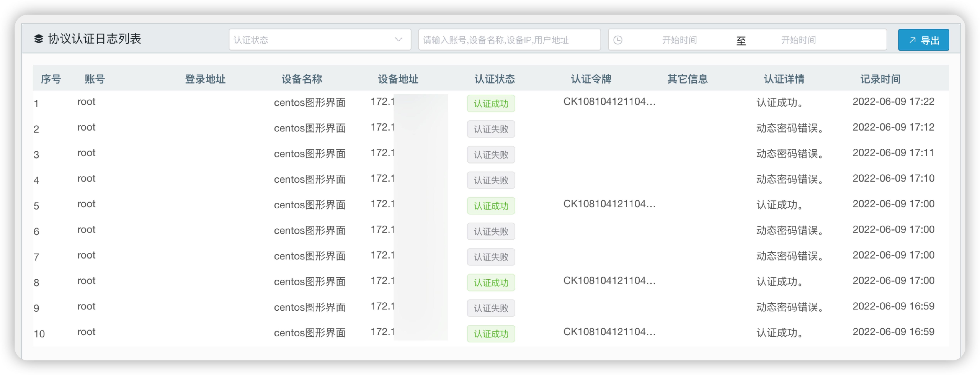Click the 认证失败 badge in row 9
The image size is (980, 375).
(491, 308)
